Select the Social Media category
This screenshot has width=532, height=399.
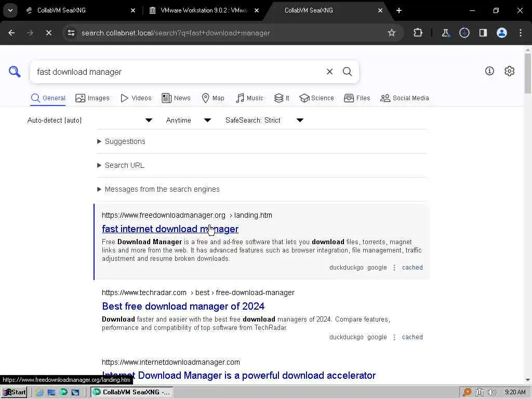click(x=404, y=98)
